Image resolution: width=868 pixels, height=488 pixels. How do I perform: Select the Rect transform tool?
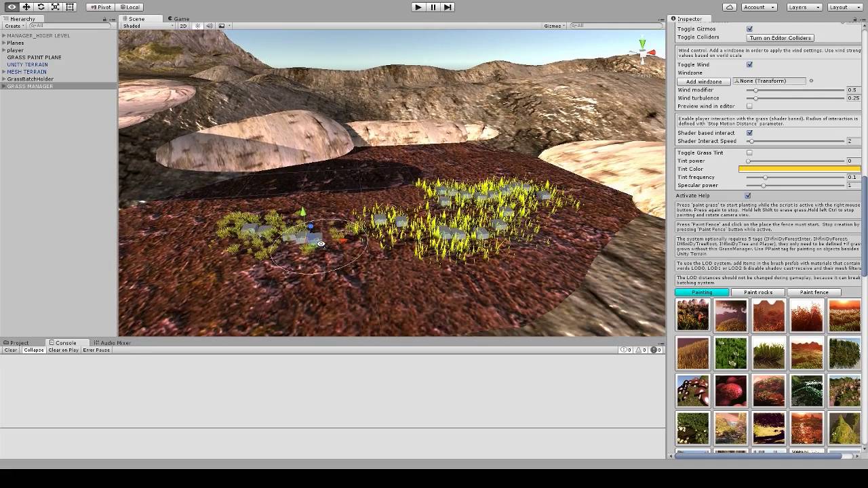click(69, 7)
